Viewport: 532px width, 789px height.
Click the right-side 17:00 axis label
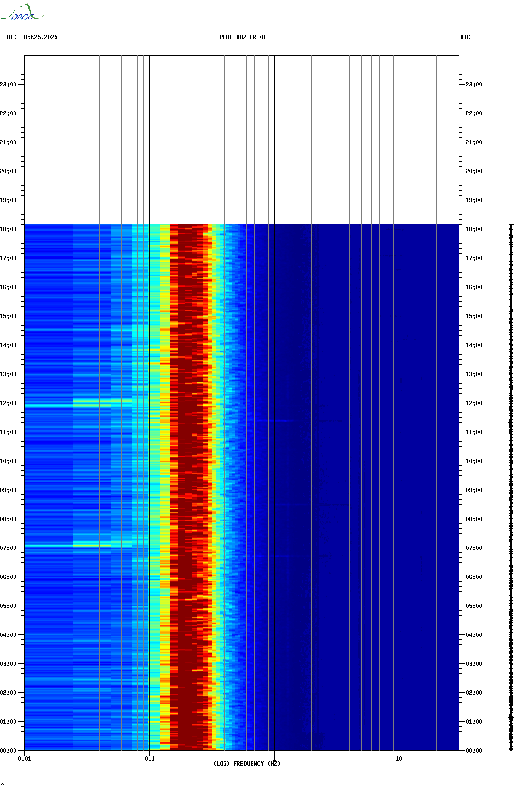click(474, 258)
